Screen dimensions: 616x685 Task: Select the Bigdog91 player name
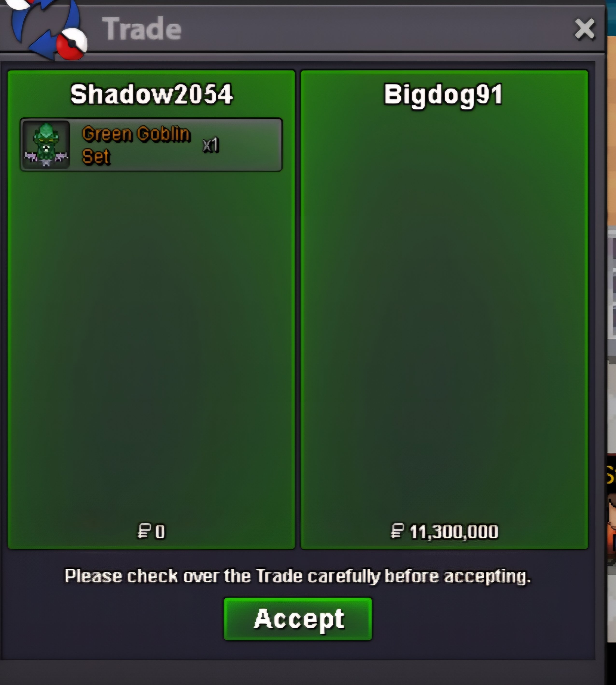click(x=443, y=95)
